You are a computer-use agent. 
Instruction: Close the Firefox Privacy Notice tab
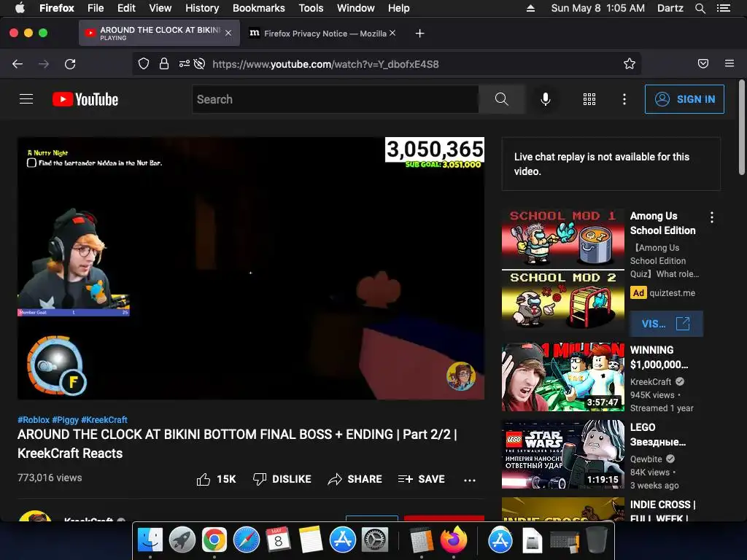(x=392, y=33)
